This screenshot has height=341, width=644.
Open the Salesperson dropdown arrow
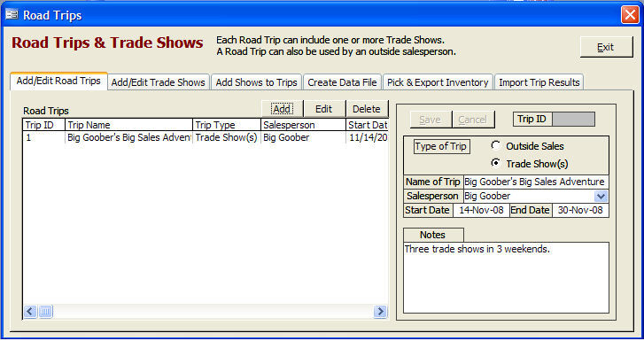coord(601,196)
